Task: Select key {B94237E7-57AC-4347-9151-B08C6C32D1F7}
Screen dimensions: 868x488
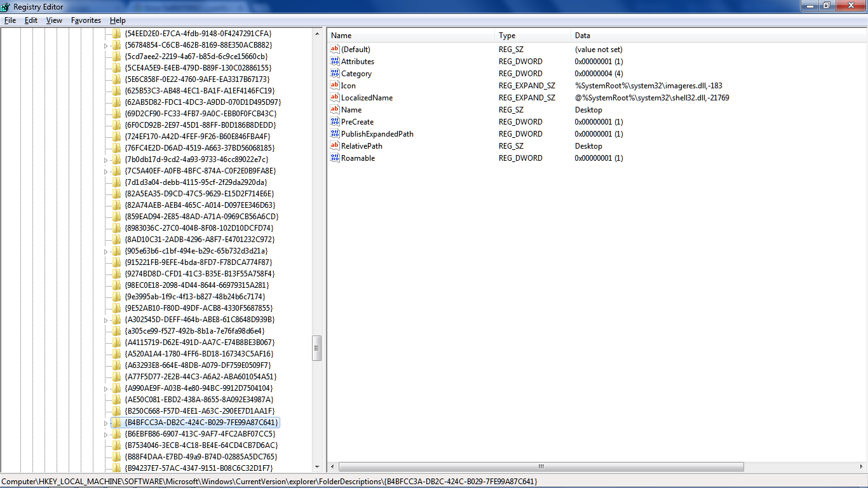Action: 199,468
